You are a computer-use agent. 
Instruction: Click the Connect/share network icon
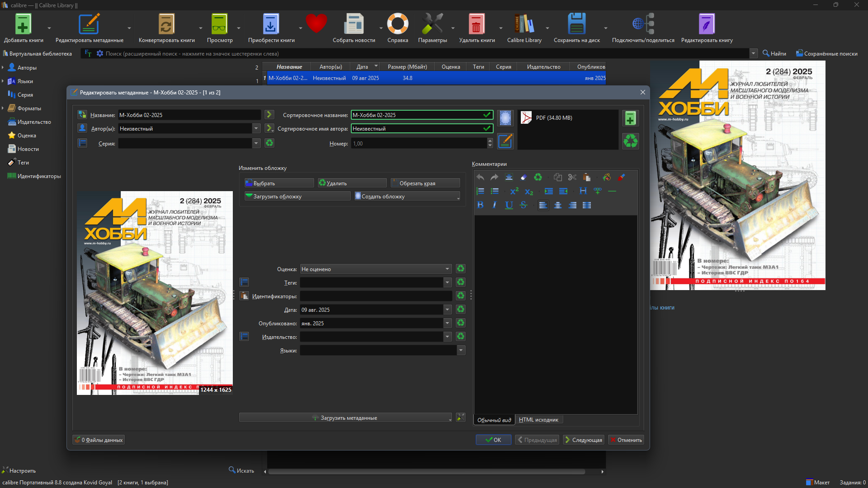pyautogui.click(x=643, y=24)
